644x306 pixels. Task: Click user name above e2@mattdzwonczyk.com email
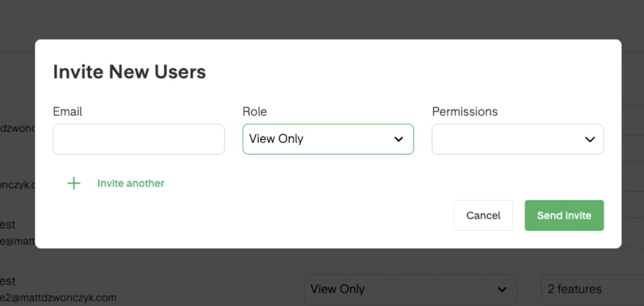click(8, 281)
